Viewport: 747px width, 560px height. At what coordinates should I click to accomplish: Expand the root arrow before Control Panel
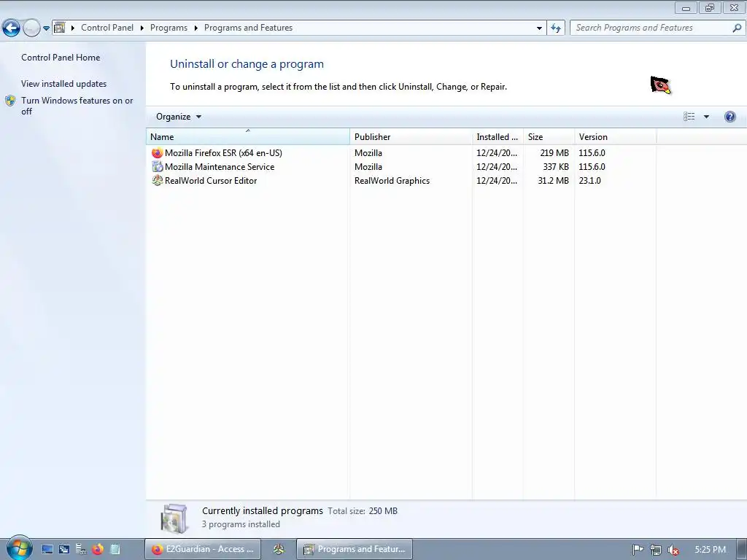tap(73, 28)
